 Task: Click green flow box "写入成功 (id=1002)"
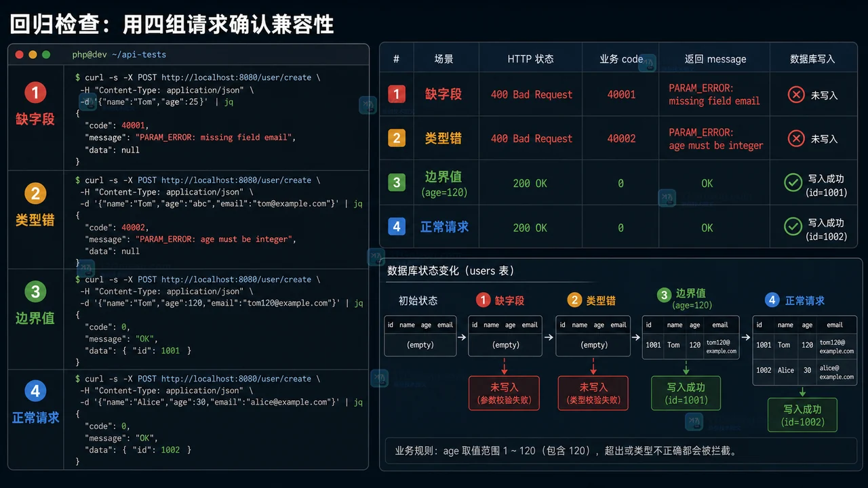[802, 415]
